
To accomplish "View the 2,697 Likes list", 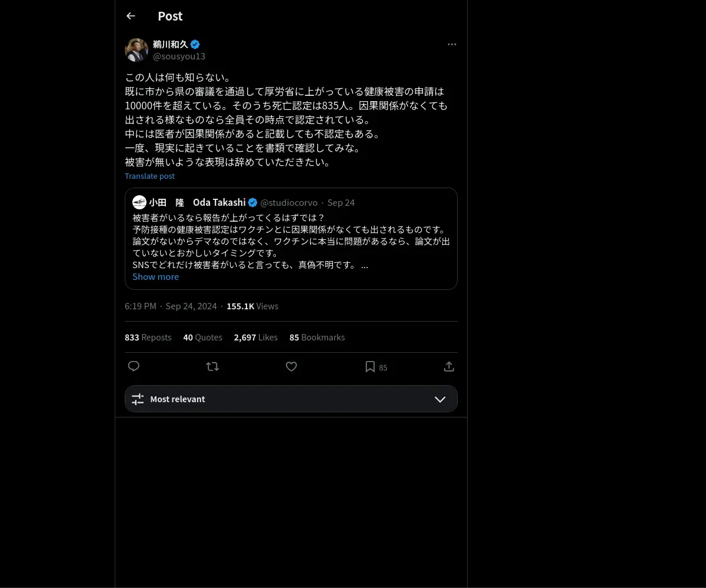I will [x=256, y=338].
